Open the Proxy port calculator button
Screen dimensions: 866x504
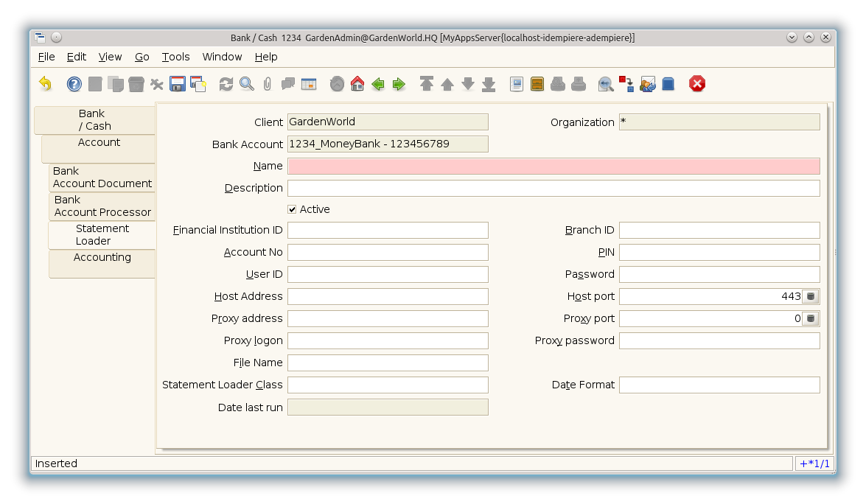coord(811,318)
